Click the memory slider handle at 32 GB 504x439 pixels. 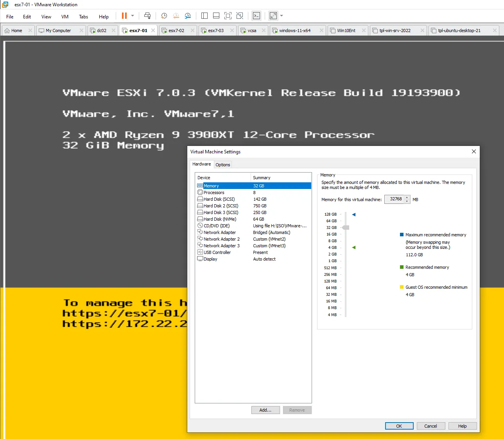pyautogui.click(x=346, y=227)
